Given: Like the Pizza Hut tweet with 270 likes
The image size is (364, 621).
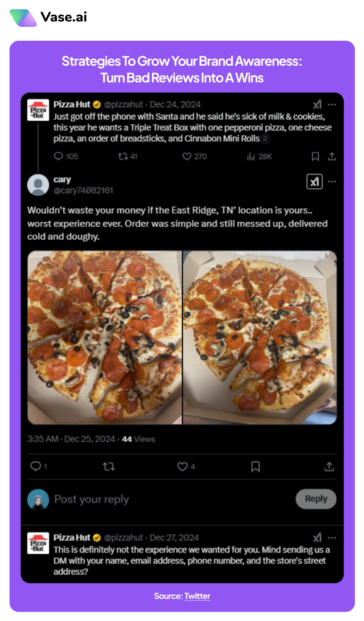Looking at the screenshot, I should click(187, 156).
